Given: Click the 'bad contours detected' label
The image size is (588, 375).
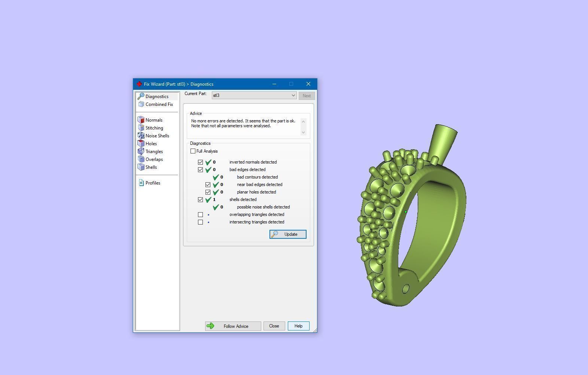Looking at the screenshot, I should pos(257,177).
